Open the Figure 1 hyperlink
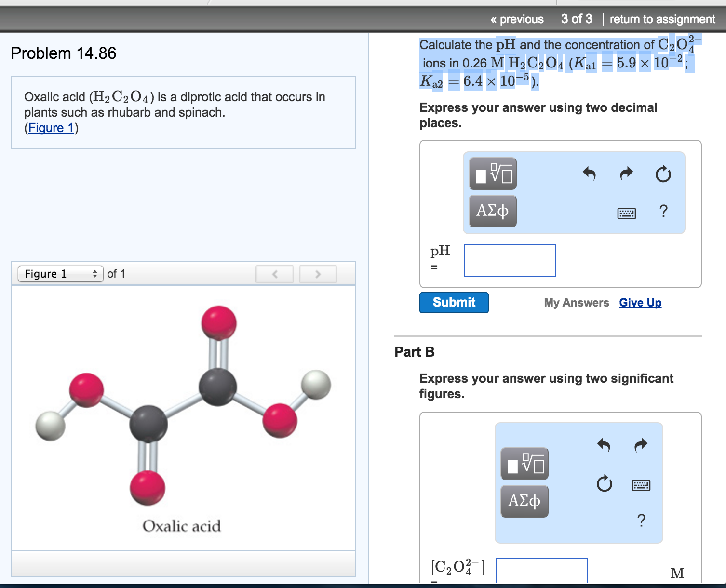 pos(51,128)
